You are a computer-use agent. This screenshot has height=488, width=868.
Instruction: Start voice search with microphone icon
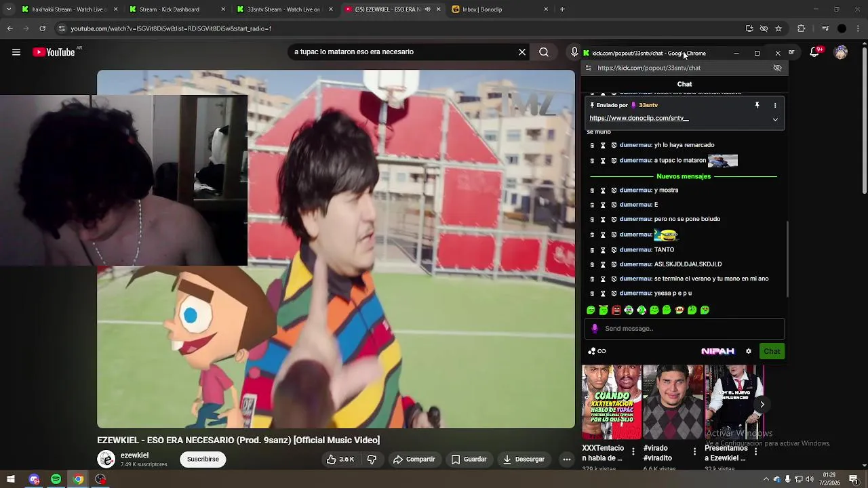click(574, 52)
